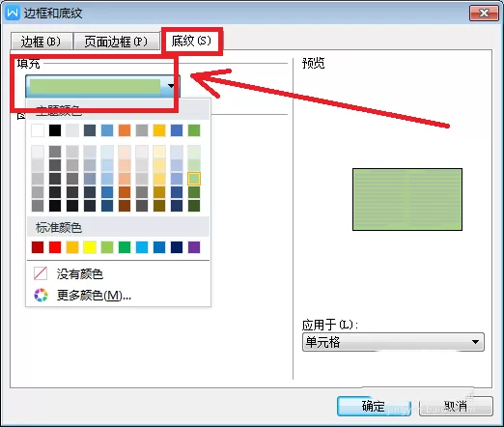504x427 pixels.
Task: Click the WPS Writer logo icon
Action: [x=13, y=14]
